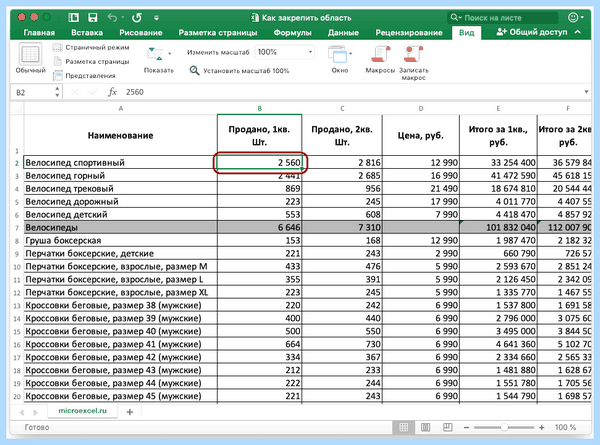Viewport: 600px width, 445px height.
Task: Open the Формулы tab
Action: pos(292,33)
